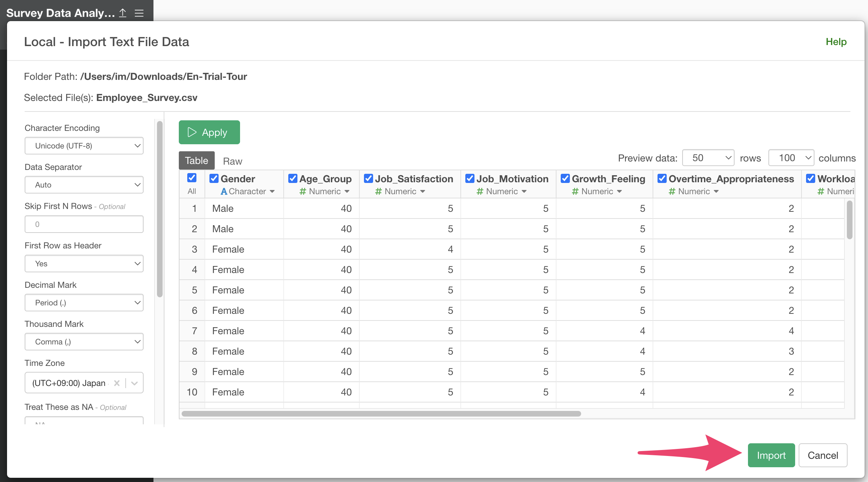Click the Character type icon under Gender
868x482 pixels.
(x=224, y=191)
